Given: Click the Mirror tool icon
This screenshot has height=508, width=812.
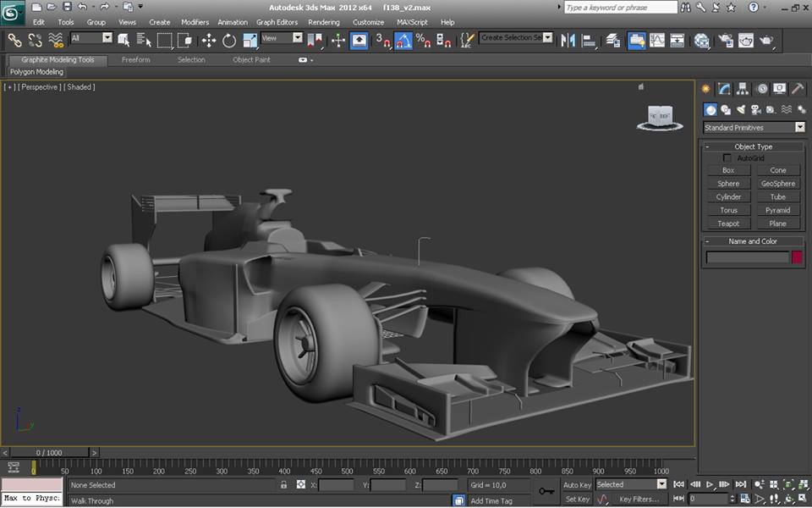Looking at the screenshot, I should (568, 40).
